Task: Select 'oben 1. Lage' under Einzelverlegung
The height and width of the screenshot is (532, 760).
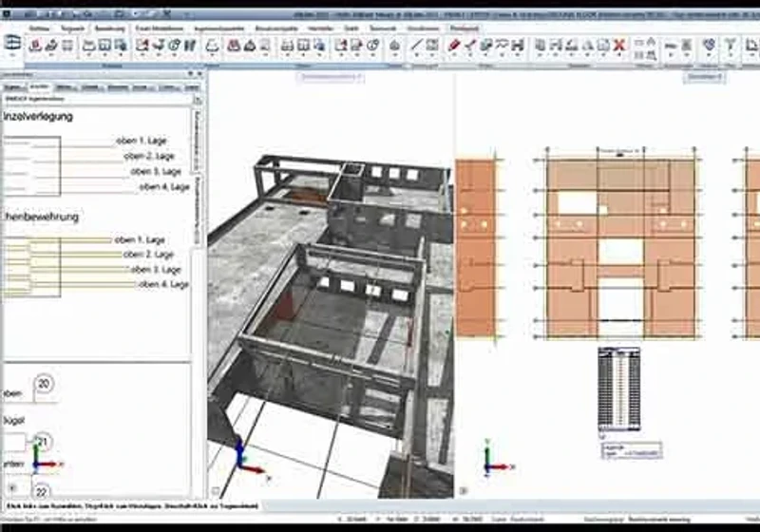Action: [x=142, y=141]
